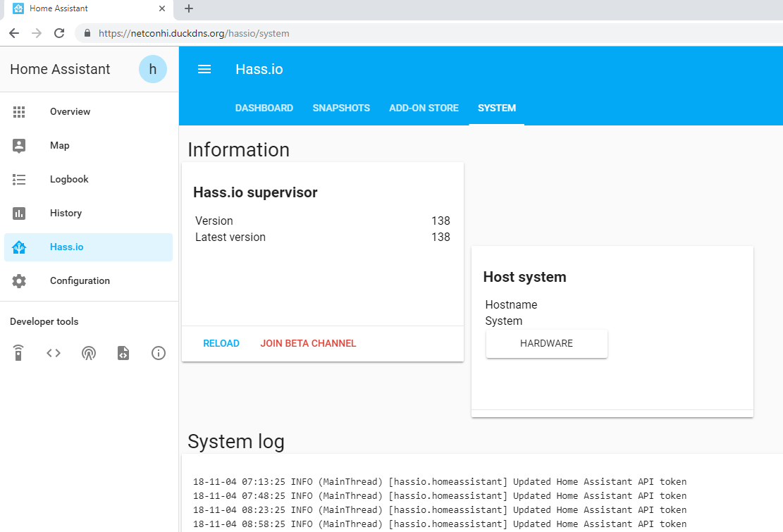Click the user profile badge 'h'
Viewport: 783px width, 532px height.
pos(152,69)
